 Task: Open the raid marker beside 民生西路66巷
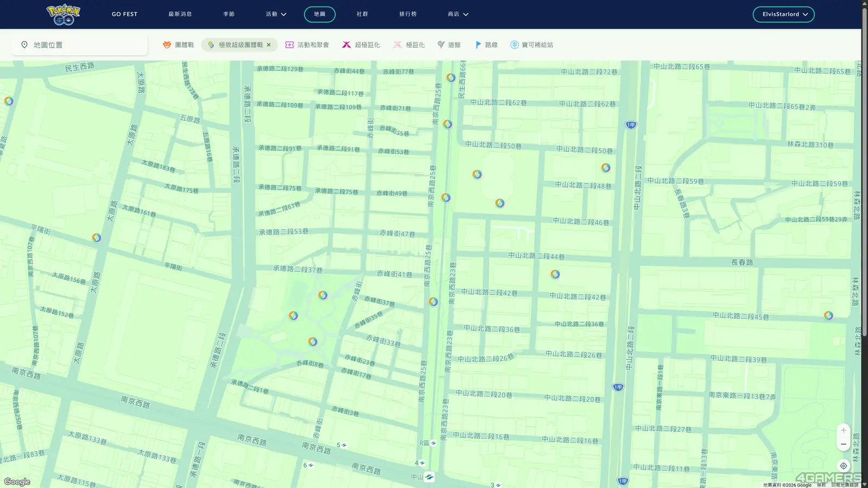[x=451, y=78]
